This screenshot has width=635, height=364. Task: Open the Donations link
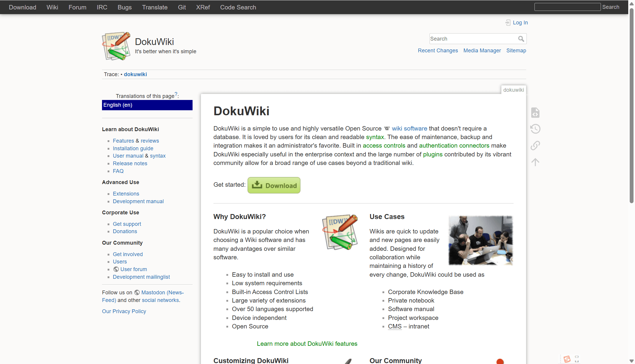pyautogui.click(x=125, y=231)
